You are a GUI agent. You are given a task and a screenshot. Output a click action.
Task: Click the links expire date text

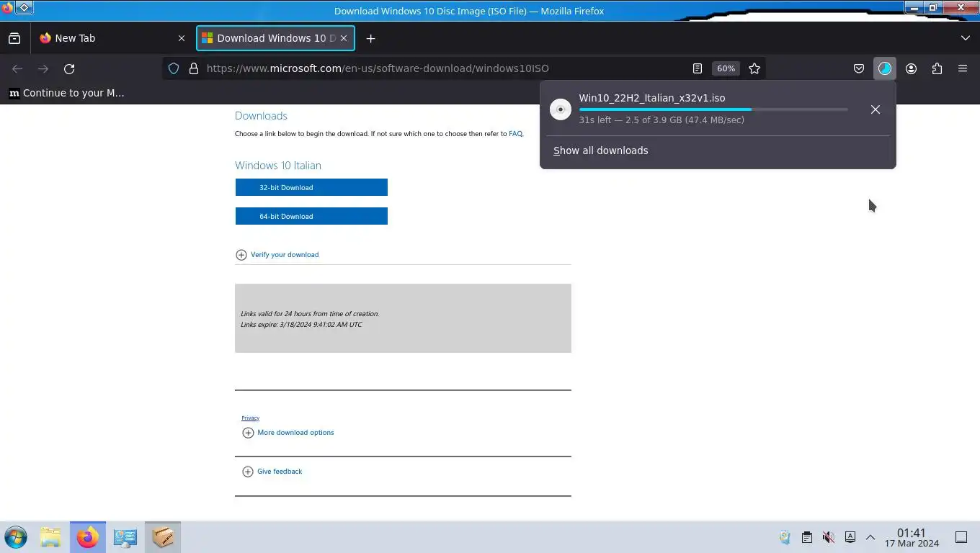click(x=301, y=324)
